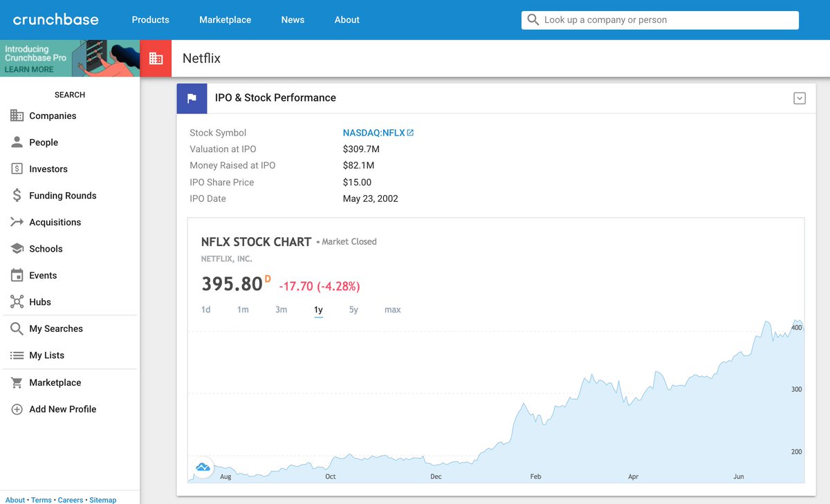Select the 3m chart range
830x504 pixels.
[281, 310]
